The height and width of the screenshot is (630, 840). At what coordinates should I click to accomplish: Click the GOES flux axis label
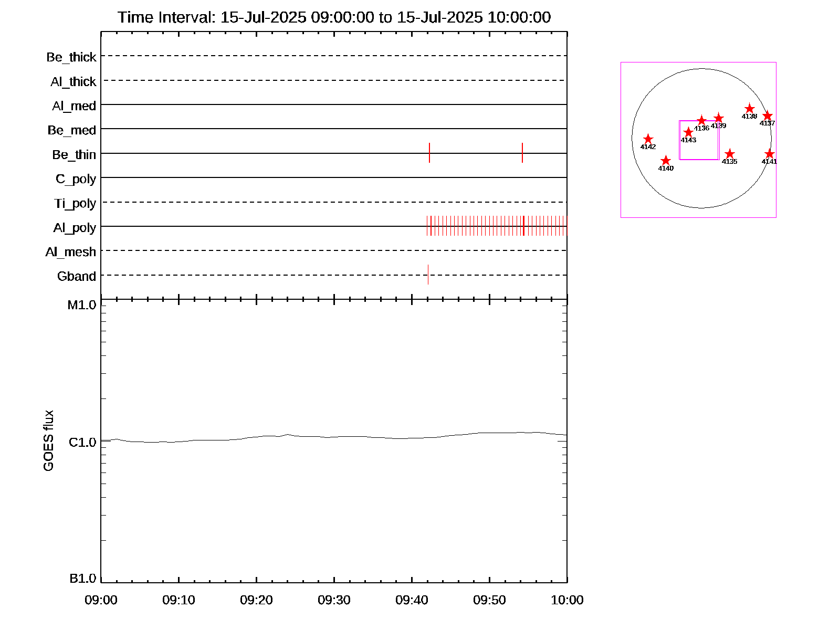(x=48, y=440)
